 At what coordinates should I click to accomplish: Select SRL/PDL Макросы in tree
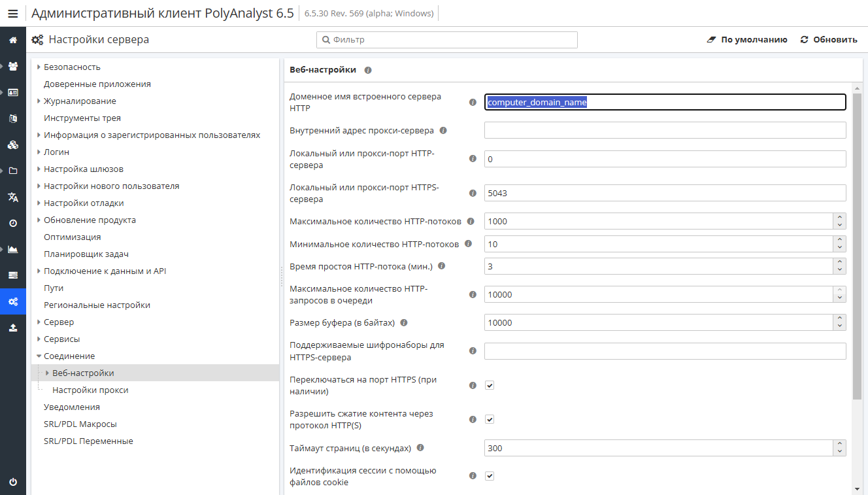click(x=80, y=424)
